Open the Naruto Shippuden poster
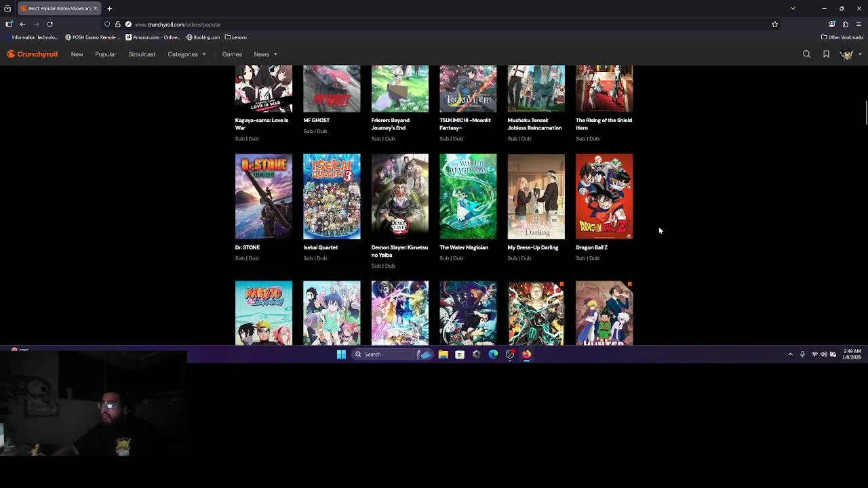Image resolution: width=868 pixels, height=488 pixels. coord(264,313)
